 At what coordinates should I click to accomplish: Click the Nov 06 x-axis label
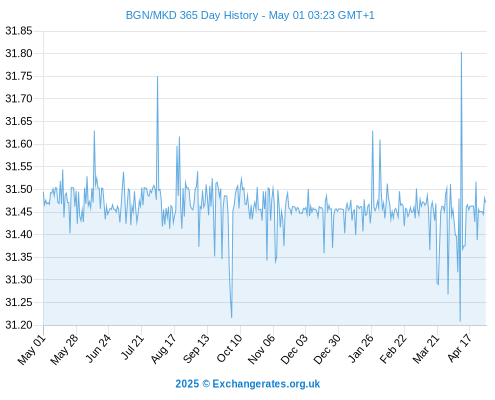pyautogui.click(x=262, y=349)
